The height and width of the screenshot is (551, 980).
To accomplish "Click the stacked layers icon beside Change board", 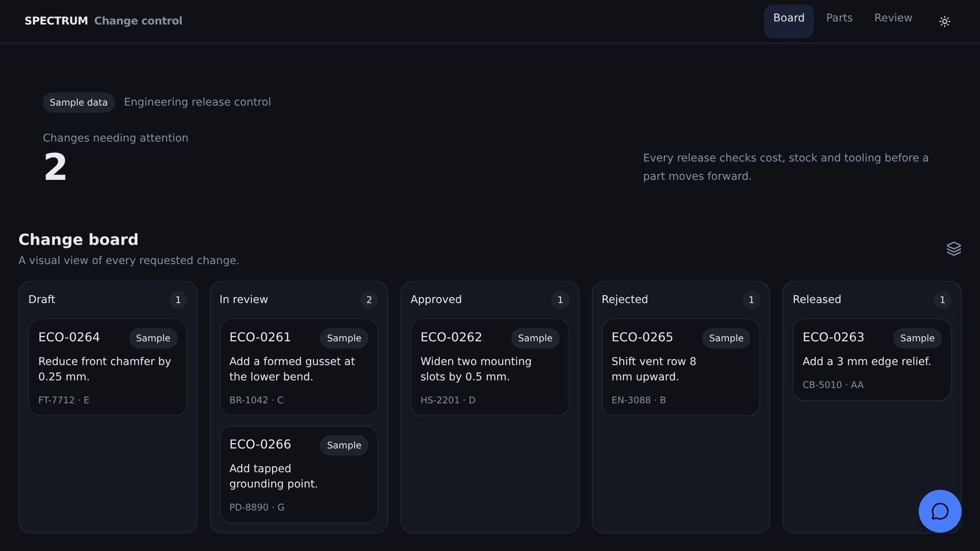I will [x=954, y=249].
